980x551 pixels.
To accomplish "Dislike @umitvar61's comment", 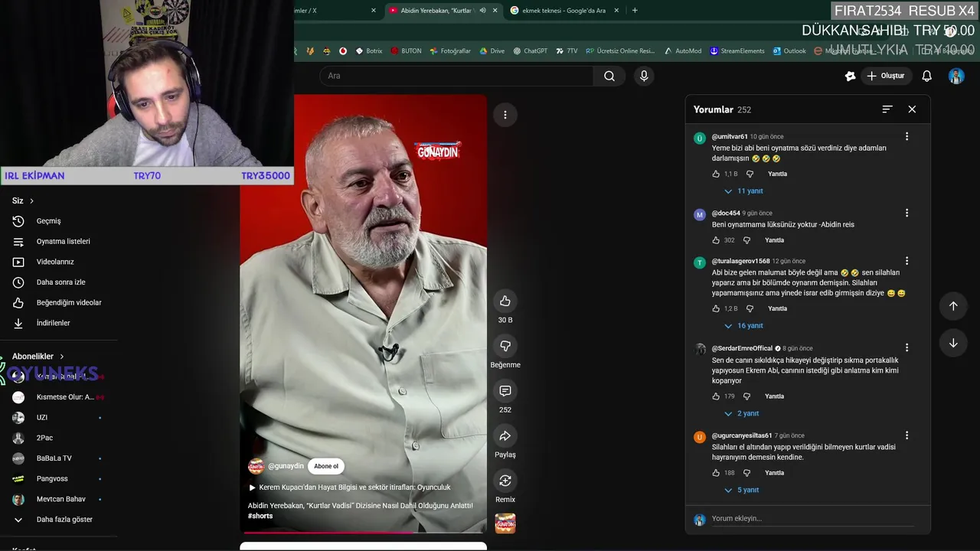I will [x=750, y=174].
